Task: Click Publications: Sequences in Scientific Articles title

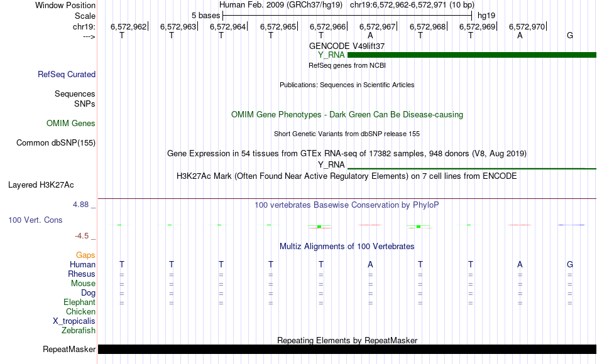Action: point(347,85)
